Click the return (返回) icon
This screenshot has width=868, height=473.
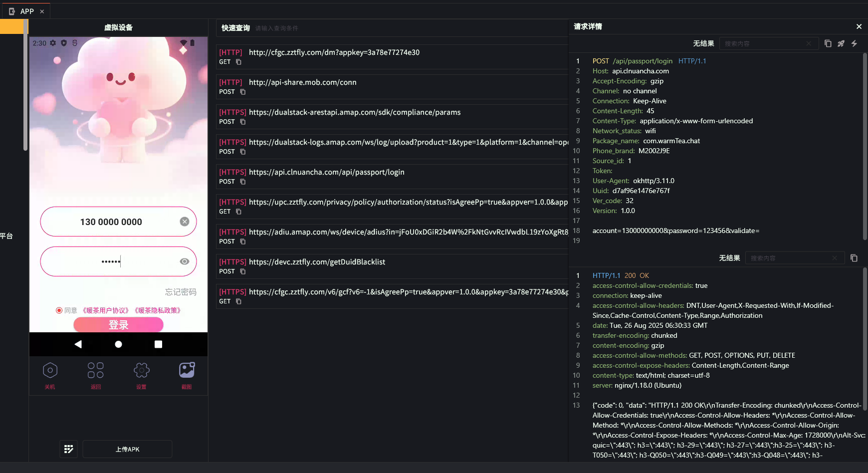[96, 371]
